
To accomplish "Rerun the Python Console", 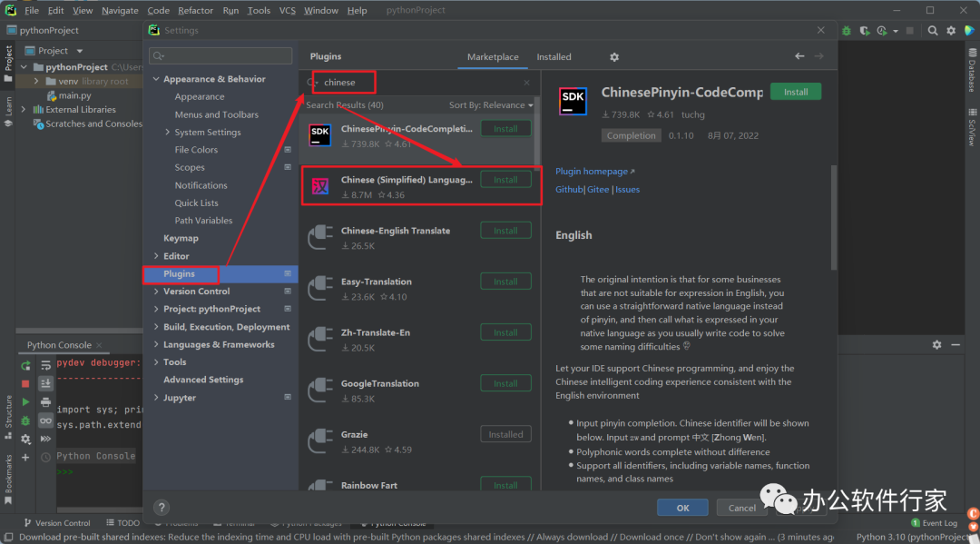I will [x=25, y=366].
